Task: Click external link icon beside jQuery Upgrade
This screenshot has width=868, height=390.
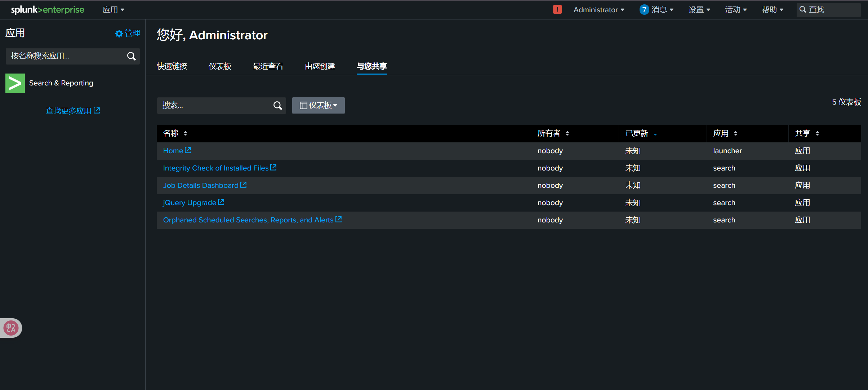Action: [x=221, y=202]
